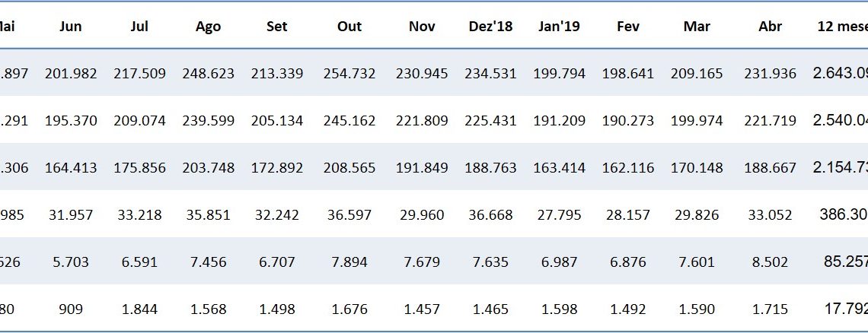Select the Out column header

tap(349, 27)
